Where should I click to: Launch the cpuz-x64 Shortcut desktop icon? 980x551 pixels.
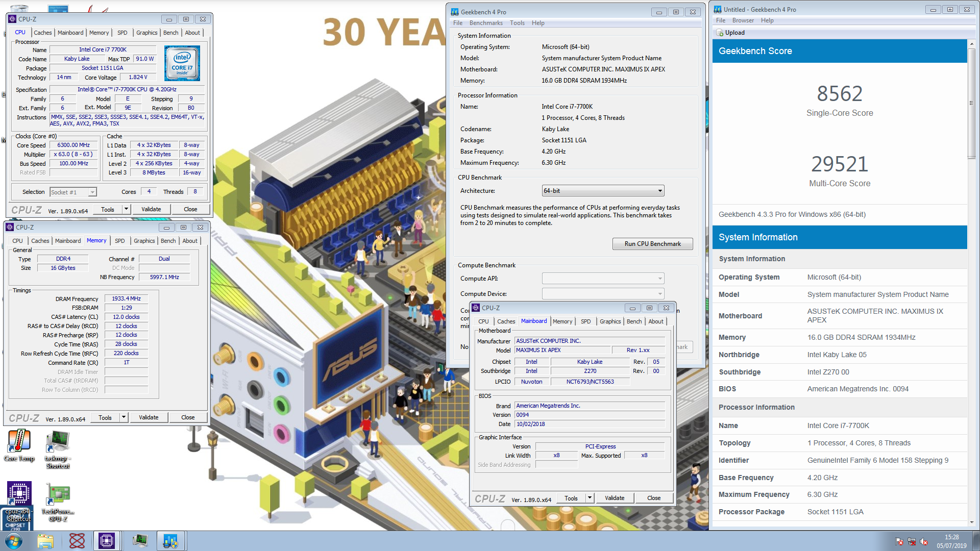pos(19,503)
